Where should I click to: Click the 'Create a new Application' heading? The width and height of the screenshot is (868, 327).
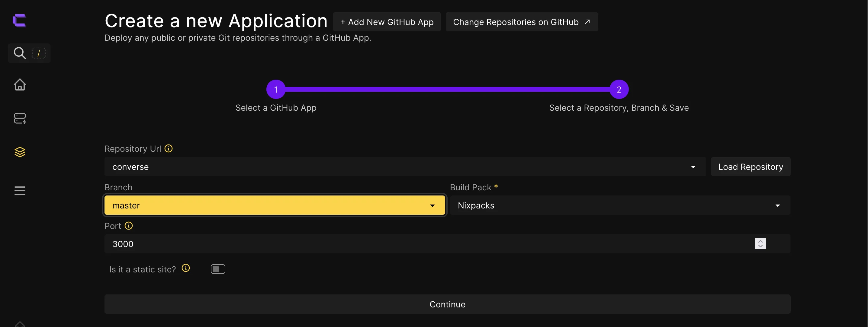[216, 21]
